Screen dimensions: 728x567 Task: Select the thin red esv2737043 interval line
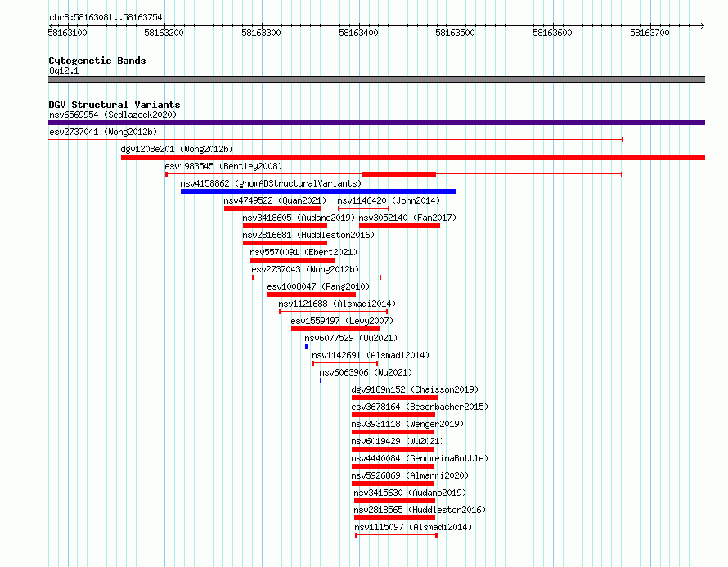pos(317,277)
